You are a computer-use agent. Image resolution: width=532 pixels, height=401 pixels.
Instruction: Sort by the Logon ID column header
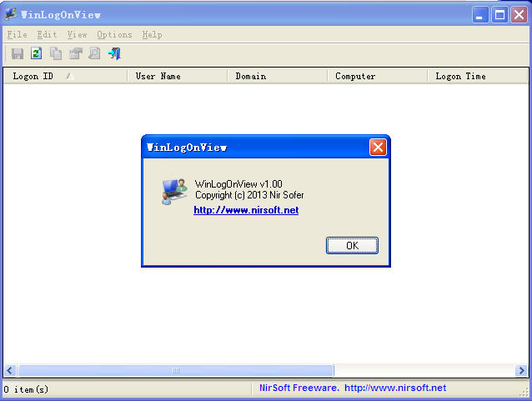coord(65,76)
